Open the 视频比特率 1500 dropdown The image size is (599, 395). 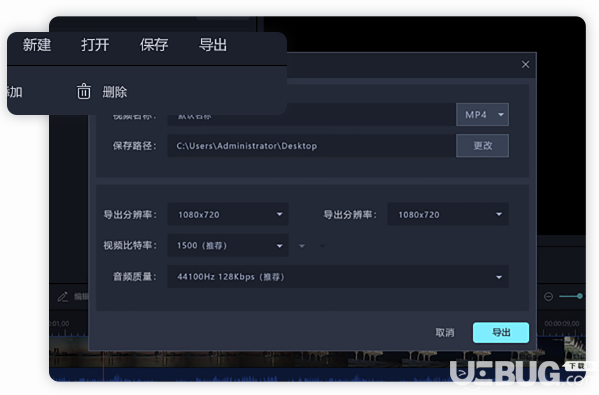click(x=228, y=245)
